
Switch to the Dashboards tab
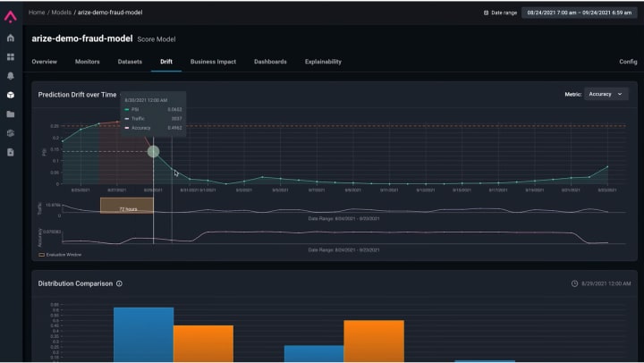click(x=270, y=62)
